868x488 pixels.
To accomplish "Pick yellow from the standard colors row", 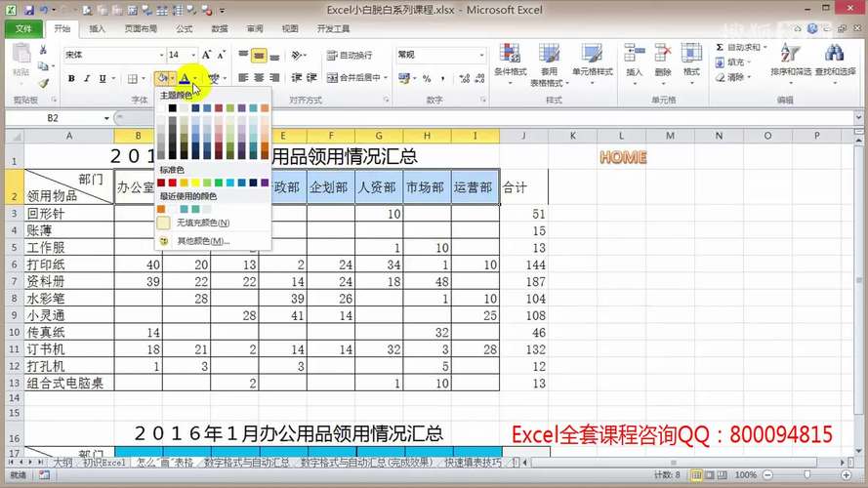I will click(x=195, y=183).
